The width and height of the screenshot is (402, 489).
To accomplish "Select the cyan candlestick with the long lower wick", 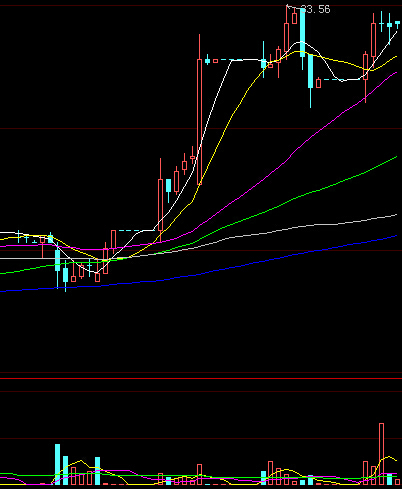I will (x=310, y=81).
